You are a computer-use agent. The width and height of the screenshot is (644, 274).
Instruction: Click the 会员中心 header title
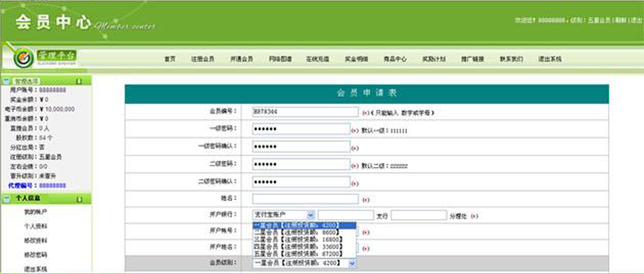[x=53, y=22]
